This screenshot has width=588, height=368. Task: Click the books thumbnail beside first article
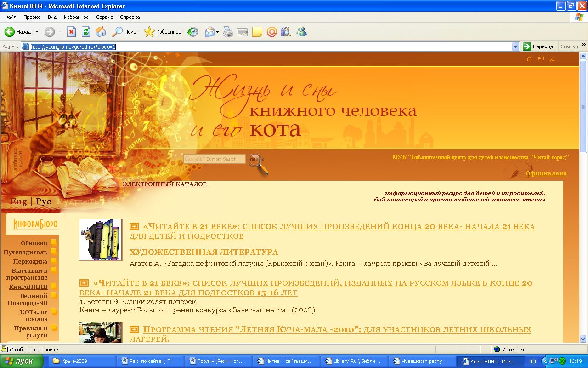point(100,240)
